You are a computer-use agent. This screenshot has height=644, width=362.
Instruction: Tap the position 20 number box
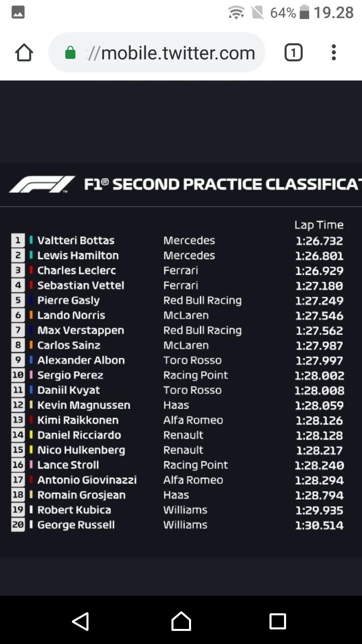point(18,525)
